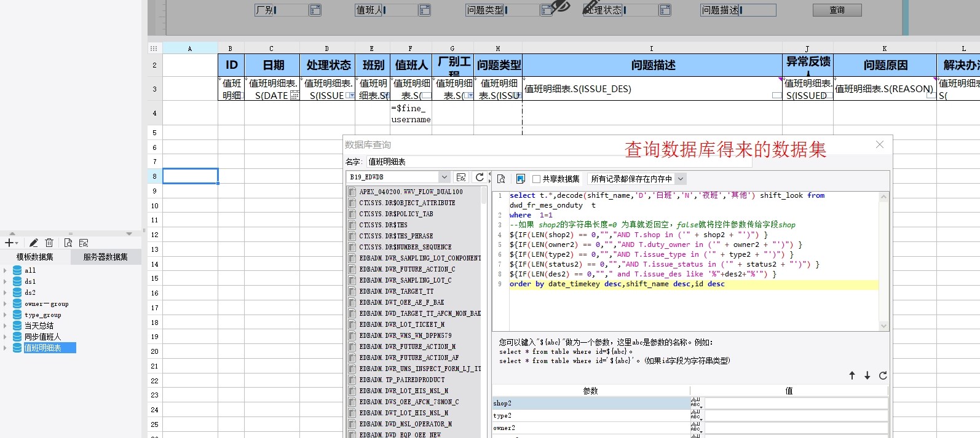The image size is (980, 438).
Task: Open the B19_EDWDB connection dropdown
Action: [x=444, y=177]
